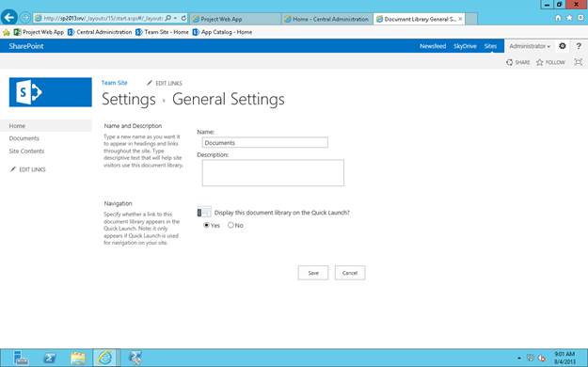Switch to Home - Central Administration tab
The height and width of the screenshot is (367, 588).
coord(326,19)
